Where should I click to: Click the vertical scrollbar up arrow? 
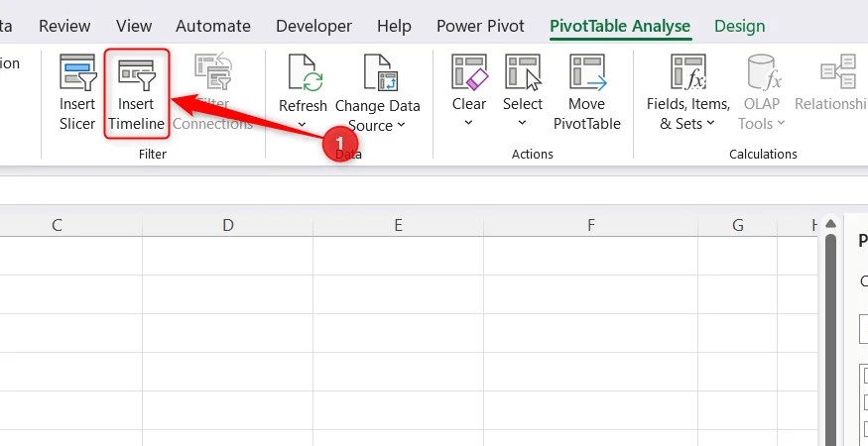coord(829,224)
